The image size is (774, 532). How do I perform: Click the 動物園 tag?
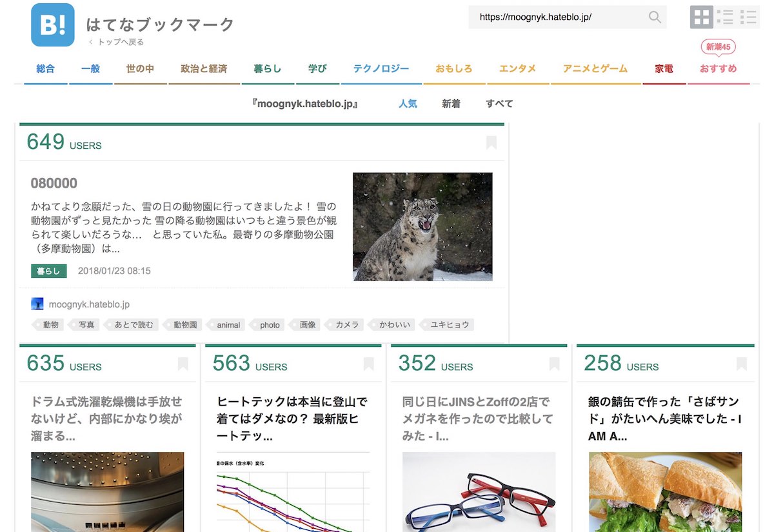(184, 325)
